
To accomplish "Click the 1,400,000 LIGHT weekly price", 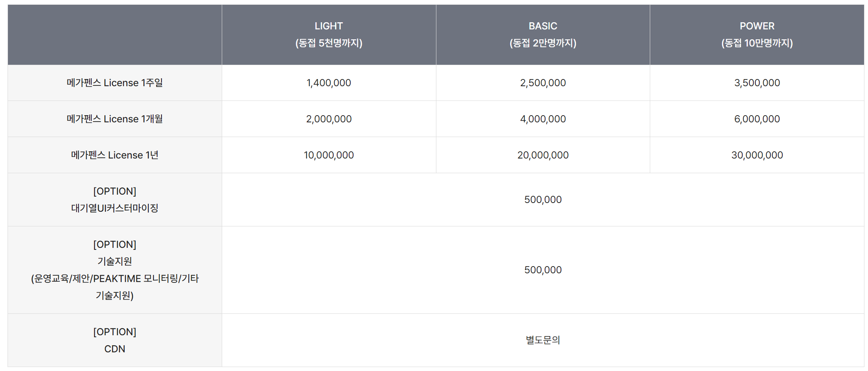I will (328, 83).
